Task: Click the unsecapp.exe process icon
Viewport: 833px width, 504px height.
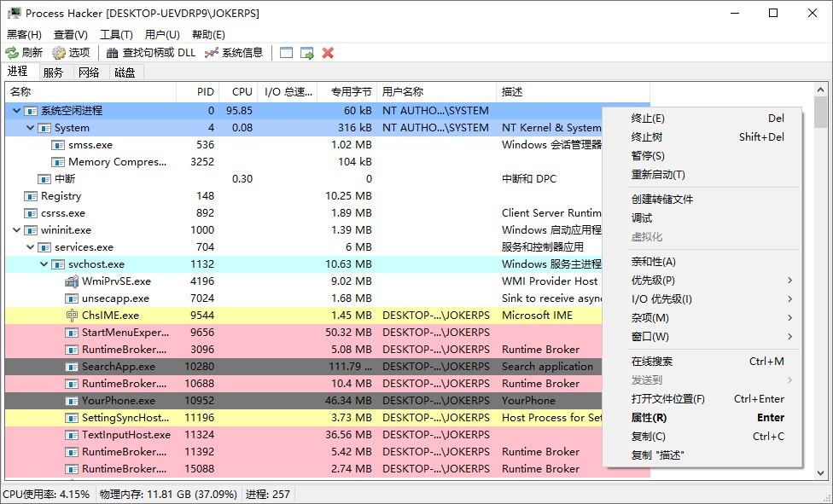Action: click(71, 298)
